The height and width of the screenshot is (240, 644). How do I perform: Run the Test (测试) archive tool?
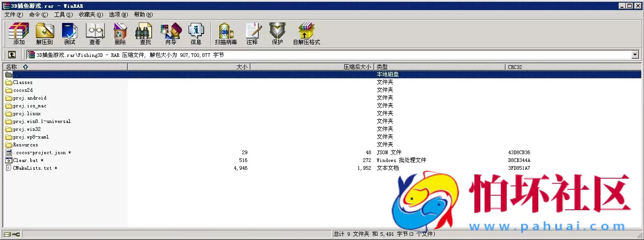tap(69, 33)
